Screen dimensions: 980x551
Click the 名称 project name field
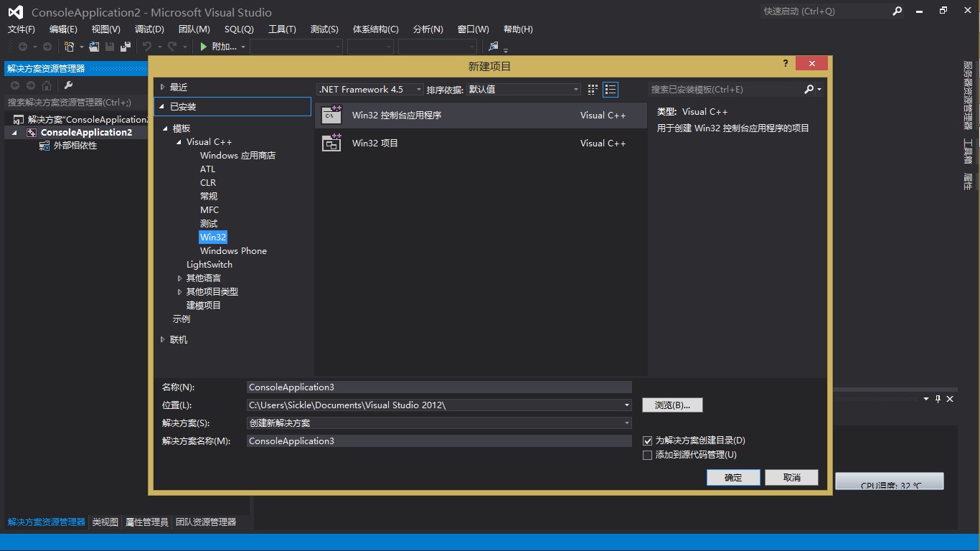click(439, 387)
